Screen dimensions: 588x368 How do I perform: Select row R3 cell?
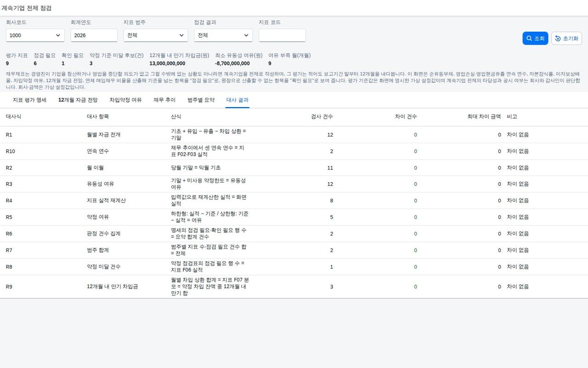[x=9, y=184]
